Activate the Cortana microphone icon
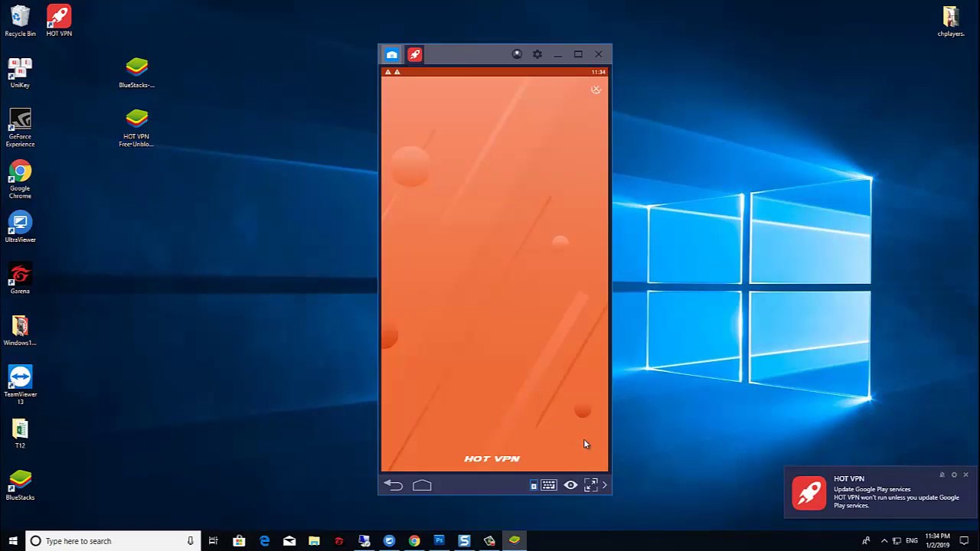Image resolution: width=980 pixels, height=551 pixels. pyautogui.click(x=190, y=541)
